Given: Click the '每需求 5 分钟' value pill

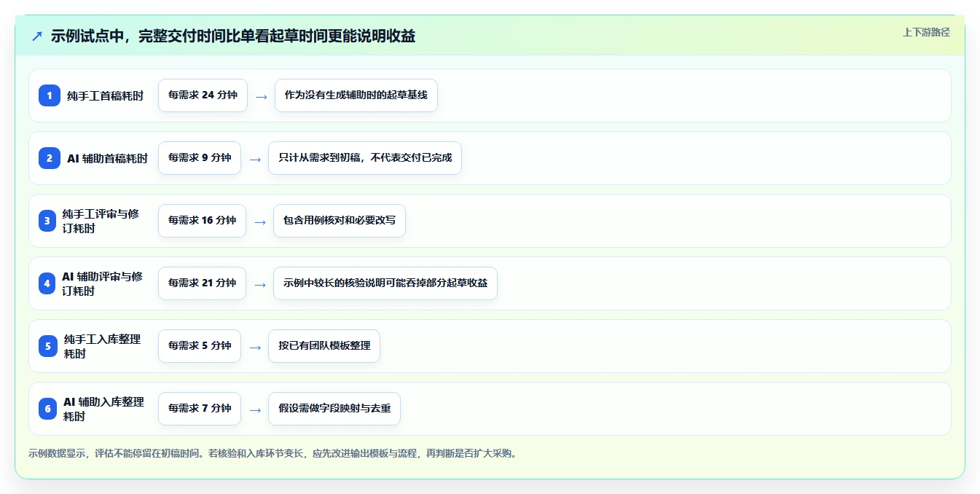Looking at the screenshot, I should 200,346.
